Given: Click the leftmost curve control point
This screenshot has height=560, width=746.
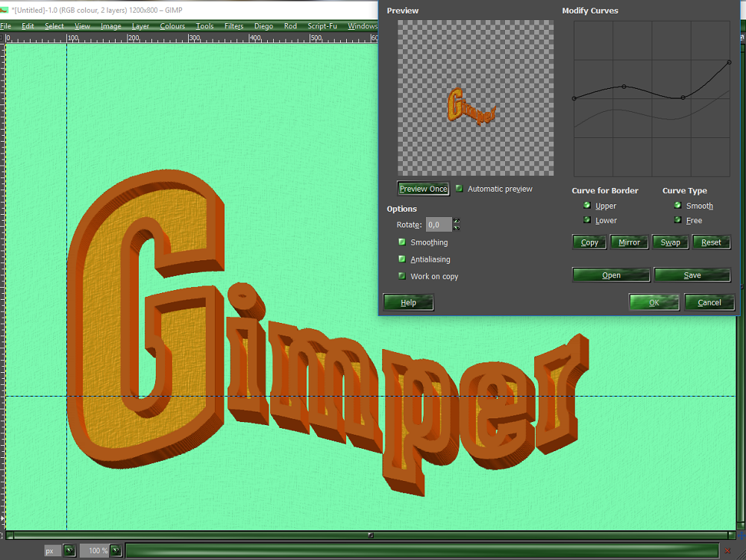Looking at the screenshot, I should coord(574,98).
